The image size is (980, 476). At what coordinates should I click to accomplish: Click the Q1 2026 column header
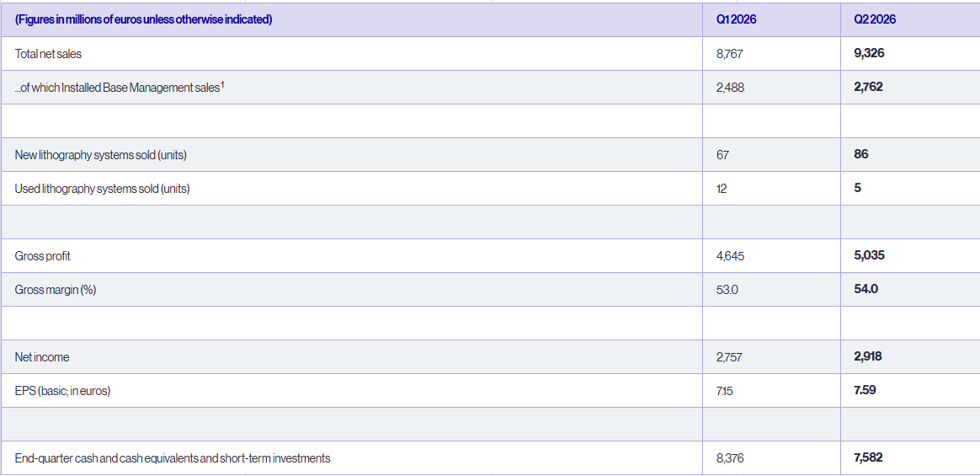(736, 19)
